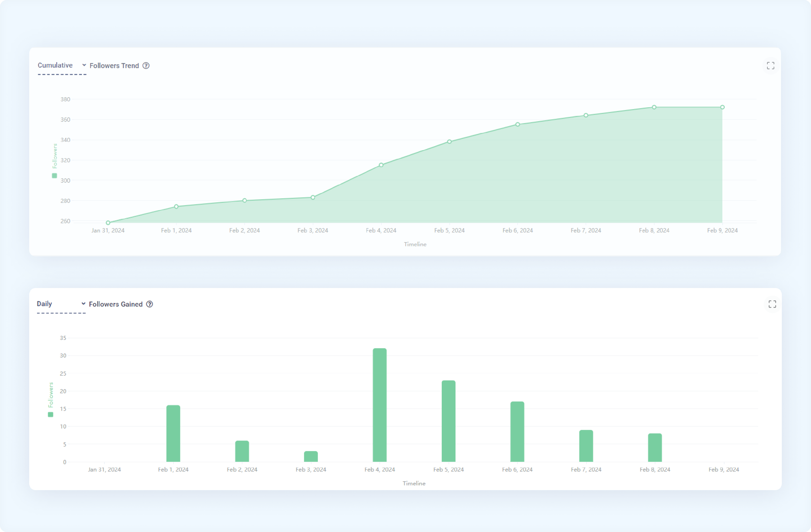Click the Feb 8 bar in Followers Gained
The height and width of the screenshot is (532, 811).
tap(655, 447)
